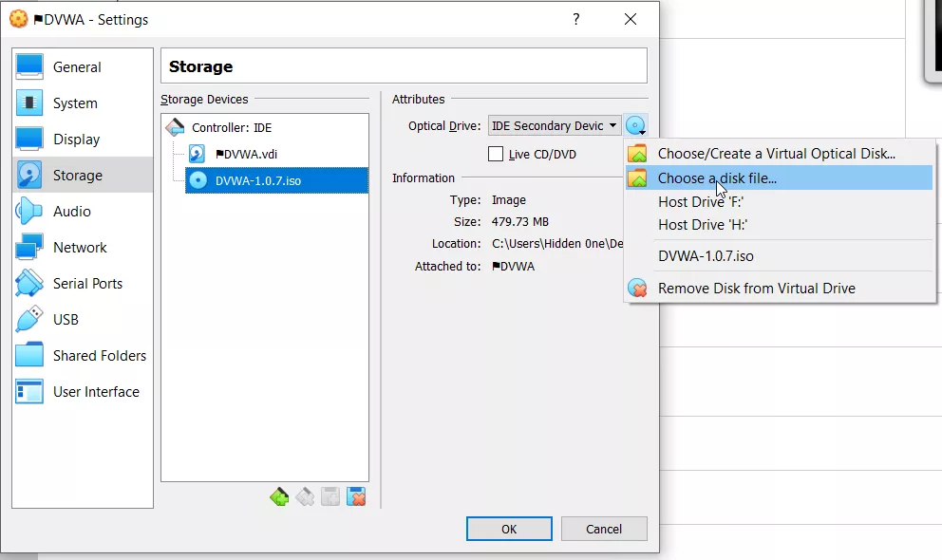942x560 pixels.
Task: Choose Remove Disk from Virtual Drive
Action: tap(780, 289)
